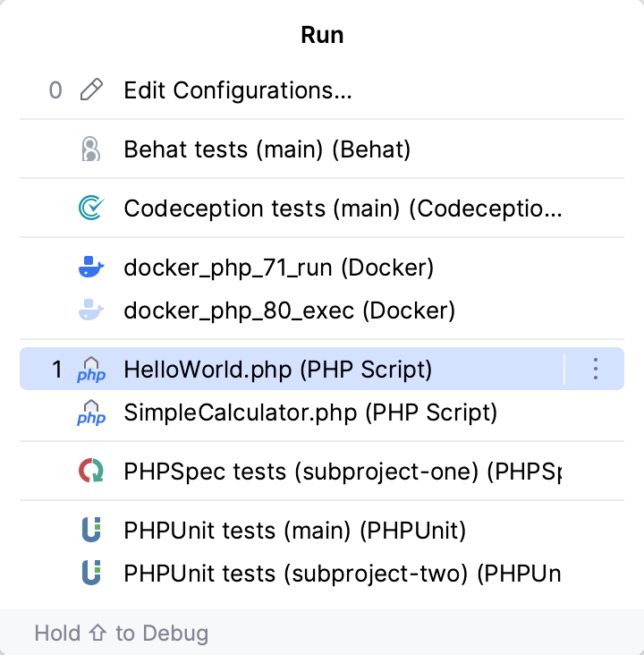Run docker_php_71_run (Docker) configuration
This screenshot has height=655, width=644.
(x=278, y=267)
